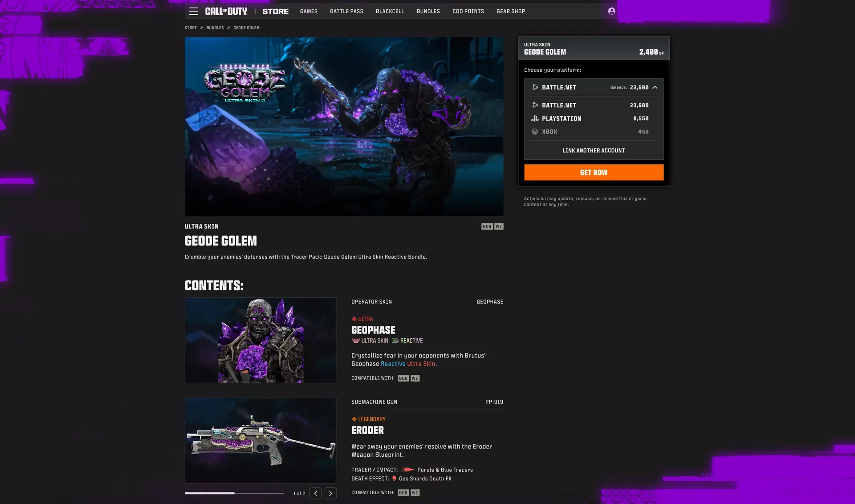This screenshot has height=504, width=855.
Task: Click the carousel progress slider bar
Action: pyautogui.click(x=234, y=493)
